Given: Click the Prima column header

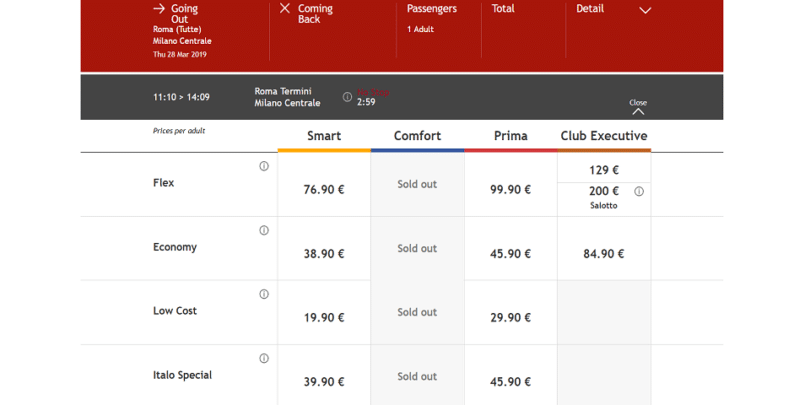Looking at the screenshot, I should (510, 136).
